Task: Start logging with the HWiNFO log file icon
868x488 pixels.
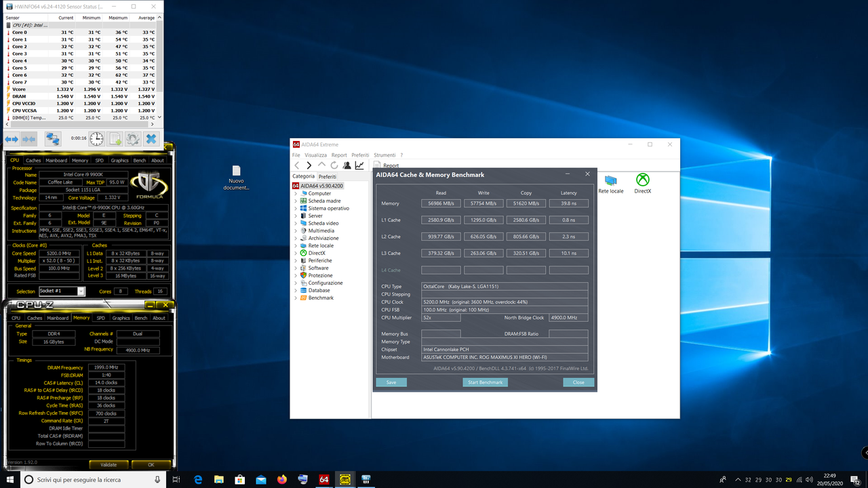Action: click(115, 139)
